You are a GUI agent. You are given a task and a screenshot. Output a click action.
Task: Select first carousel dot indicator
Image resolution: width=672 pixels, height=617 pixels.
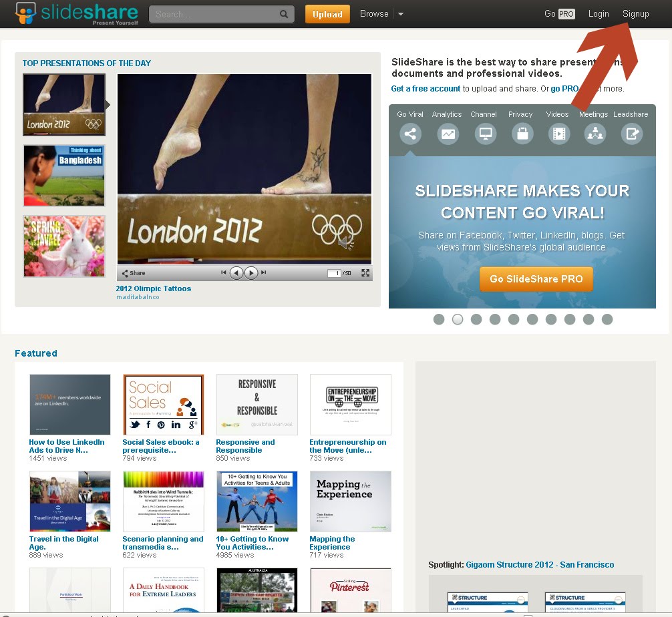[439, 319]
